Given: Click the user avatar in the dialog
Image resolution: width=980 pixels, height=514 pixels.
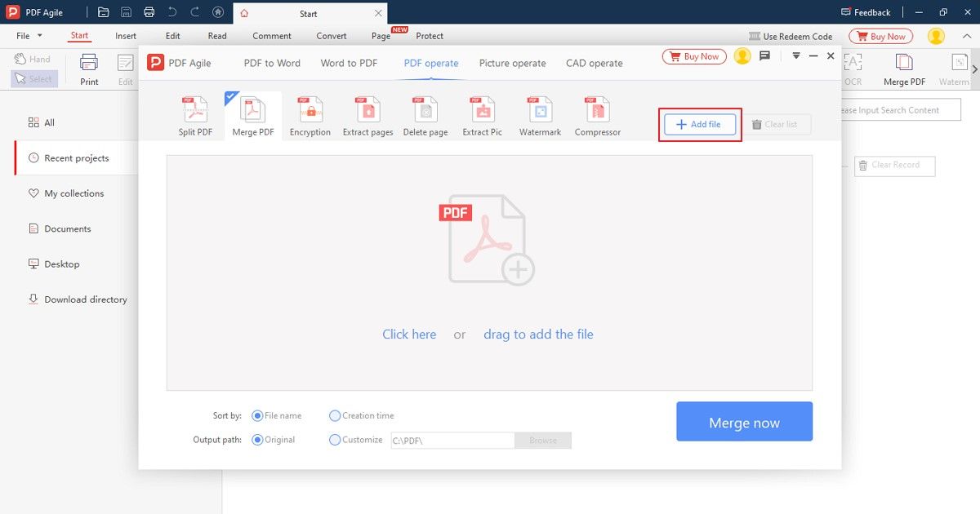Looking at the screenshot, I should [742, 56].
